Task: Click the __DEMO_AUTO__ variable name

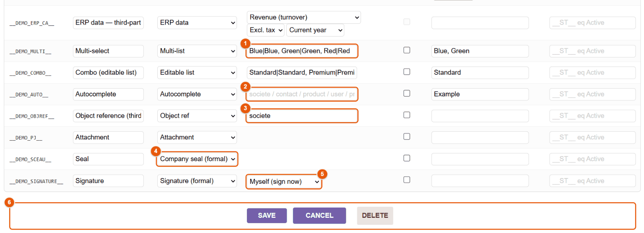Action: [29, 95]
